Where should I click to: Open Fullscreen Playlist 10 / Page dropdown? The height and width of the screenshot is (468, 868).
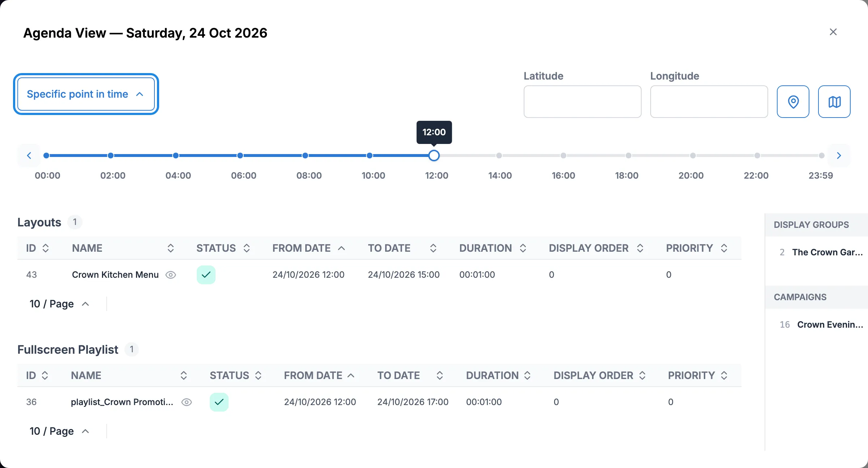point(59,431)
